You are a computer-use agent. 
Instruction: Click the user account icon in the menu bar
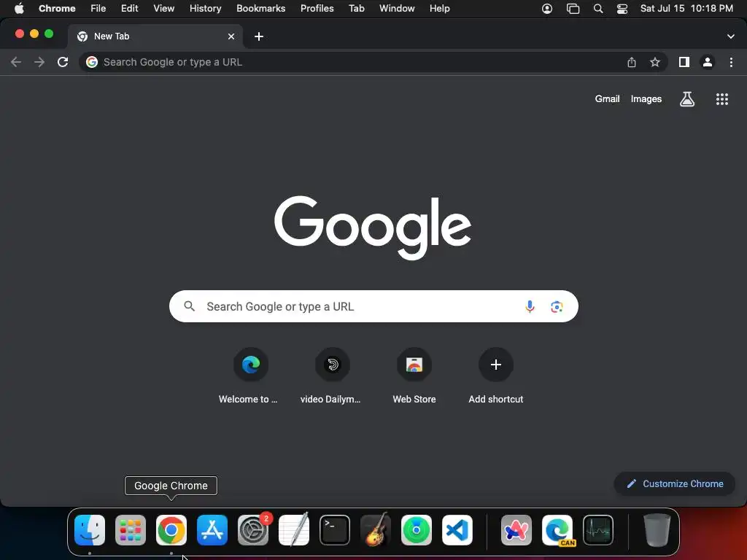547,9
